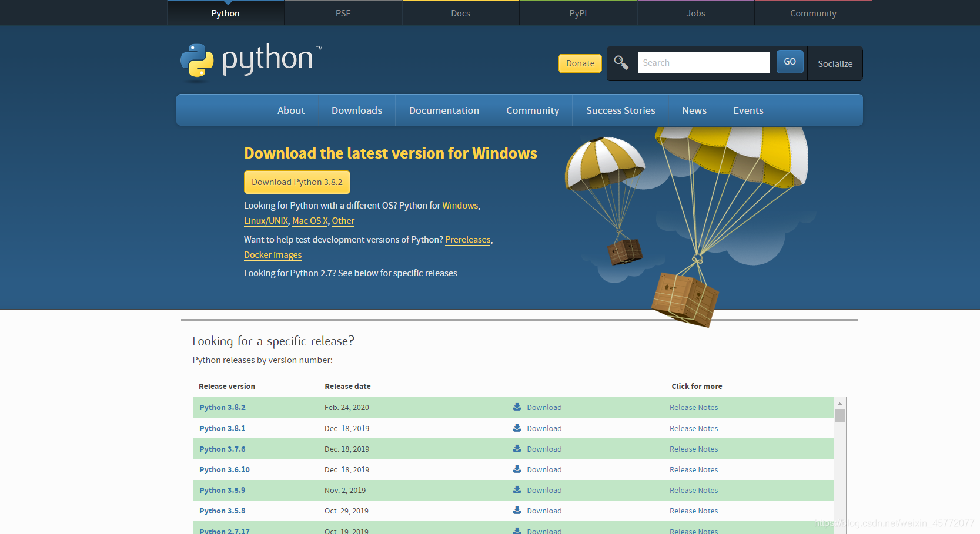Open the About menu
Screen dimensions: 980x534
291,110
